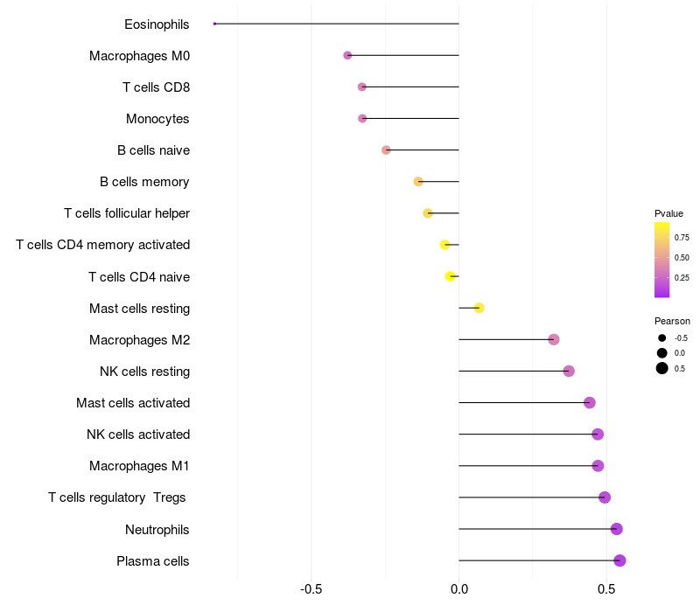The image size is (700, 612).
Task: Click the Macrophages M2 data point
Action: (553, 339)
